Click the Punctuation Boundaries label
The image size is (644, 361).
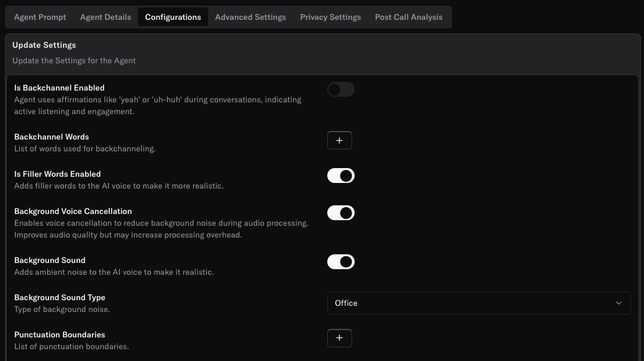pos(60,334)
